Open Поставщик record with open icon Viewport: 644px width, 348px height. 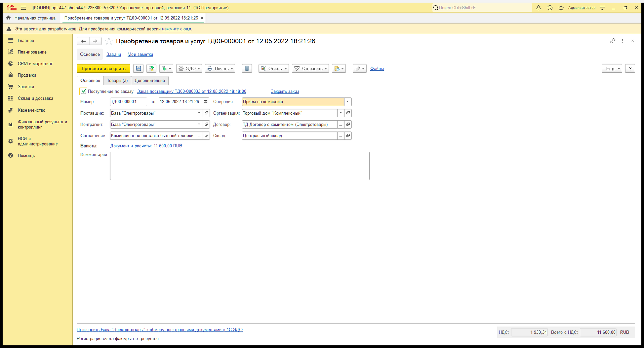click(206, 113)
